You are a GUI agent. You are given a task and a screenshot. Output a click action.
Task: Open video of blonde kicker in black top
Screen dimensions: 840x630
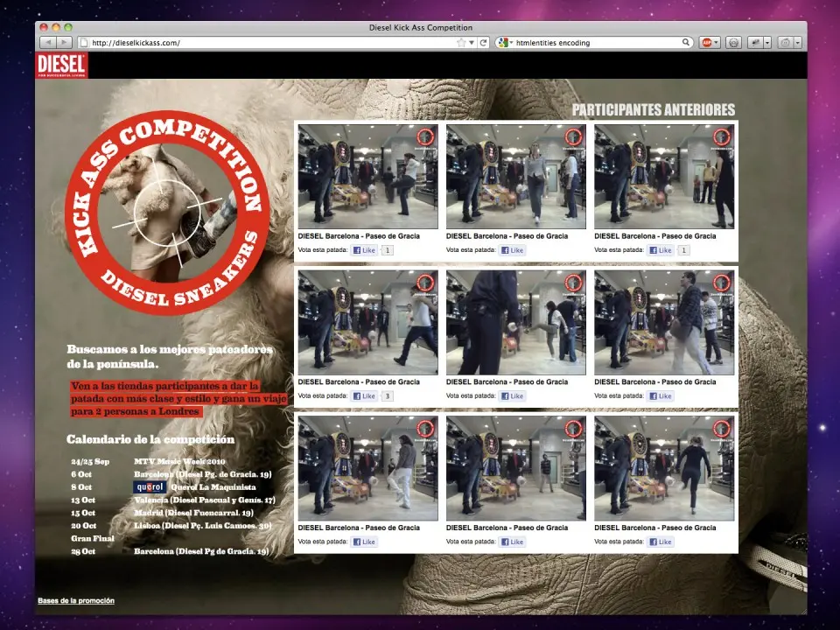coord(664,468)
